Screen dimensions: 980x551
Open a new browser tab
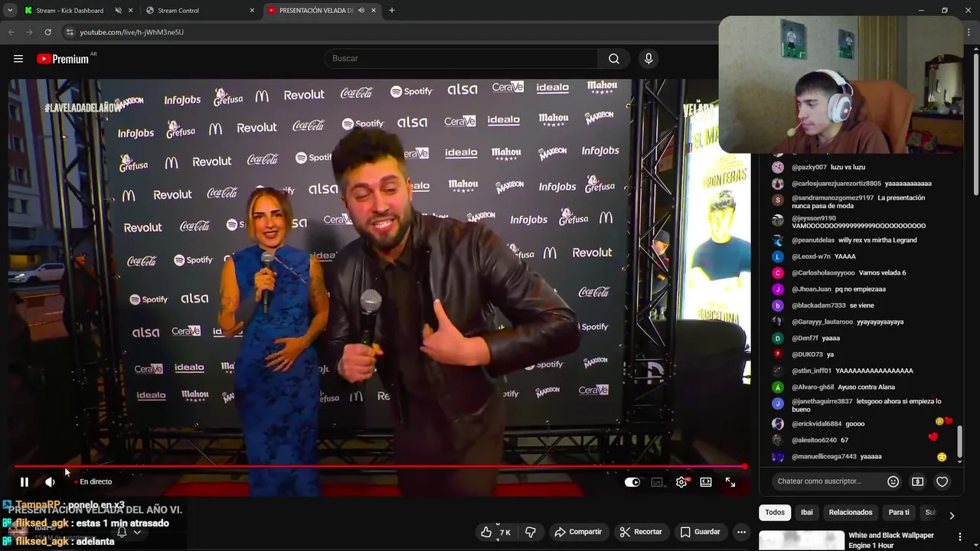click(x=392, y=11)
